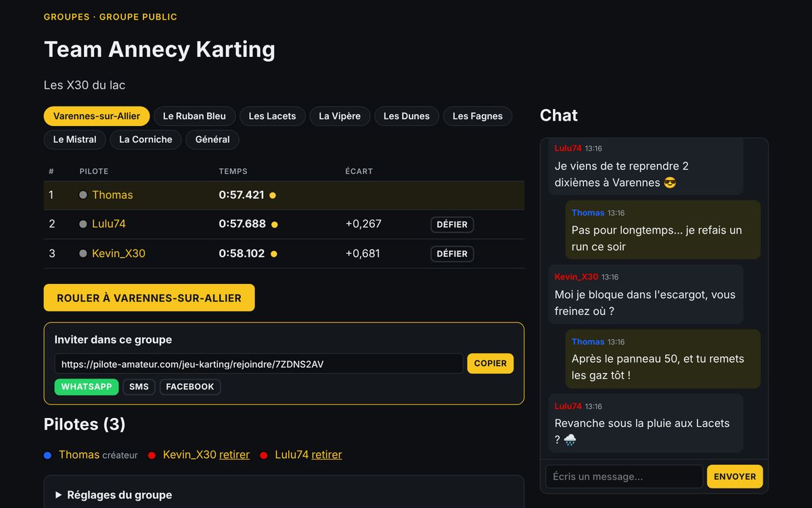812x508 pixels.
Task: Click the yellow dot beside time 0:57.421
Action: pos(273,196)
